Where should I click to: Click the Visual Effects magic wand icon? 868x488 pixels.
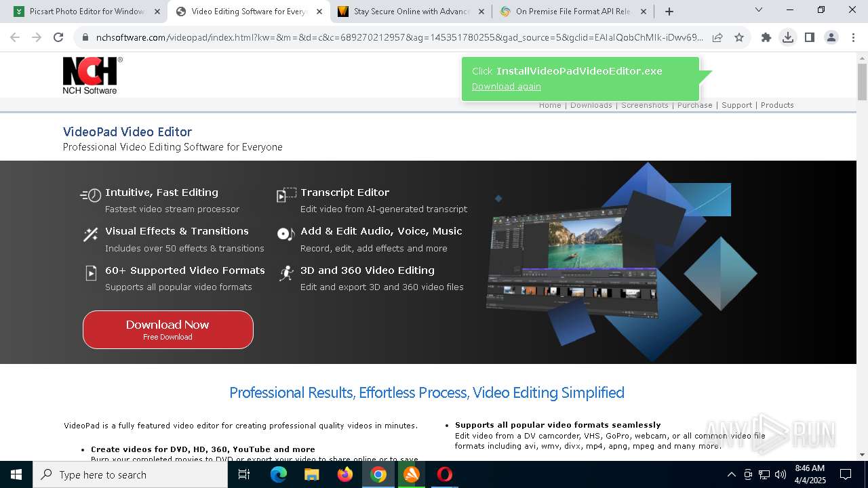click(91, 235)
